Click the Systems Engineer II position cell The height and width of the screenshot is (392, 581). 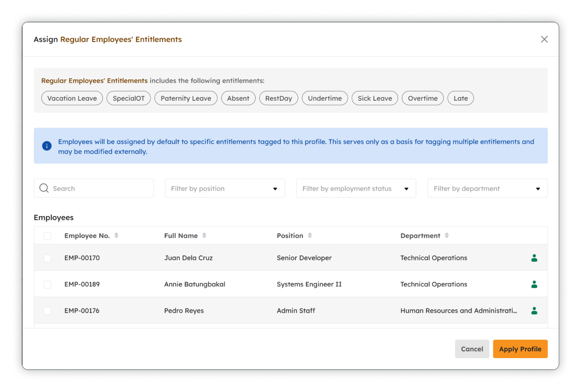click(309, 284)
